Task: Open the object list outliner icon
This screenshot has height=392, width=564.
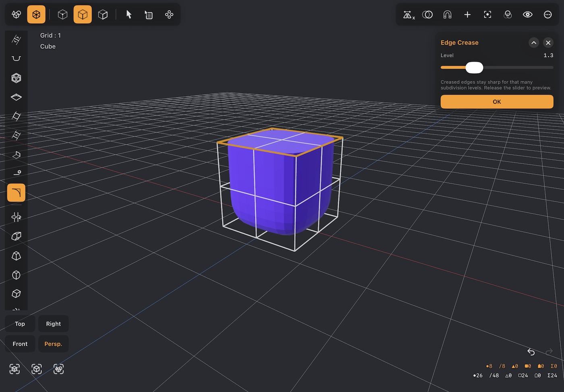Action: pos(149,15)
